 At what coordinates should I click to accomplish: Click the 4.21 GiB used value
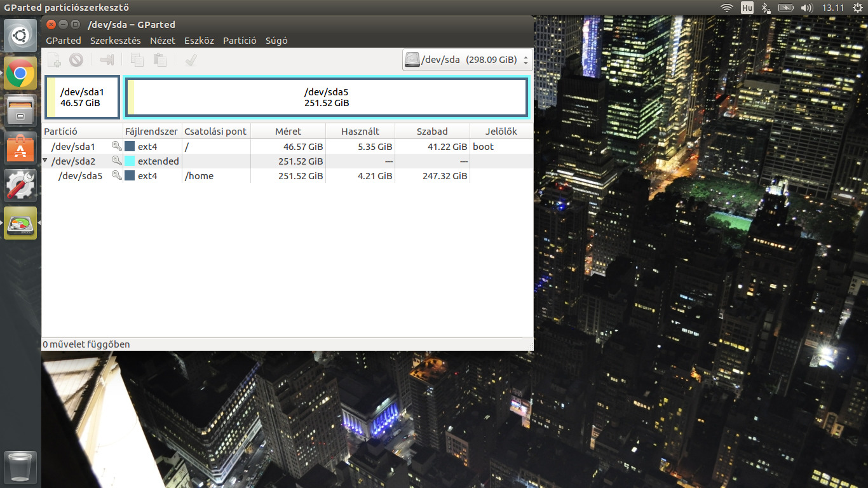tap(376, 175)
